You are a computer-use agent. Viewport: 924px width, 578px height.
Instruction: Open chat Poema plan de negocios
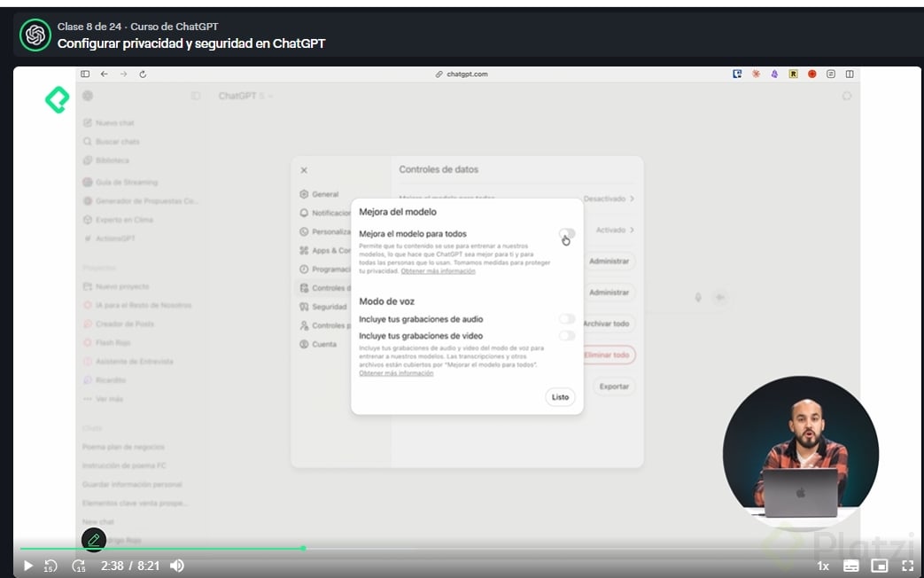coord(124,447)
